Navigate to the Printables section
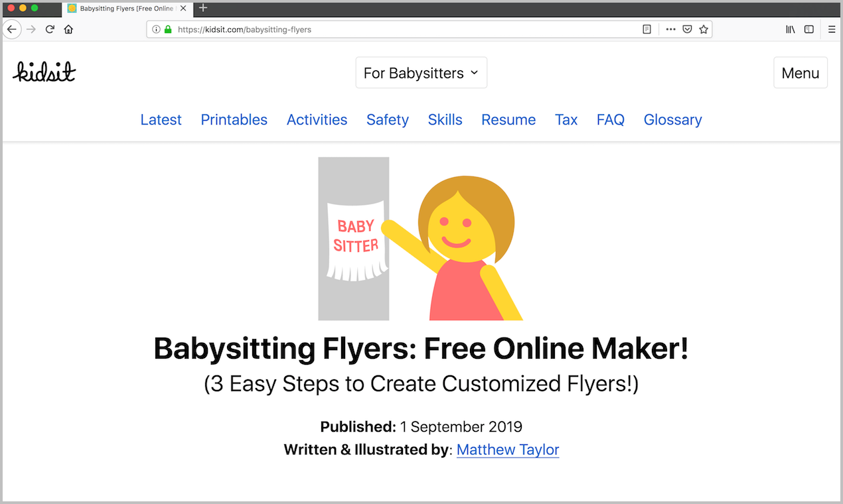Viewport: 843px width, 504px height. pos(234,119)
